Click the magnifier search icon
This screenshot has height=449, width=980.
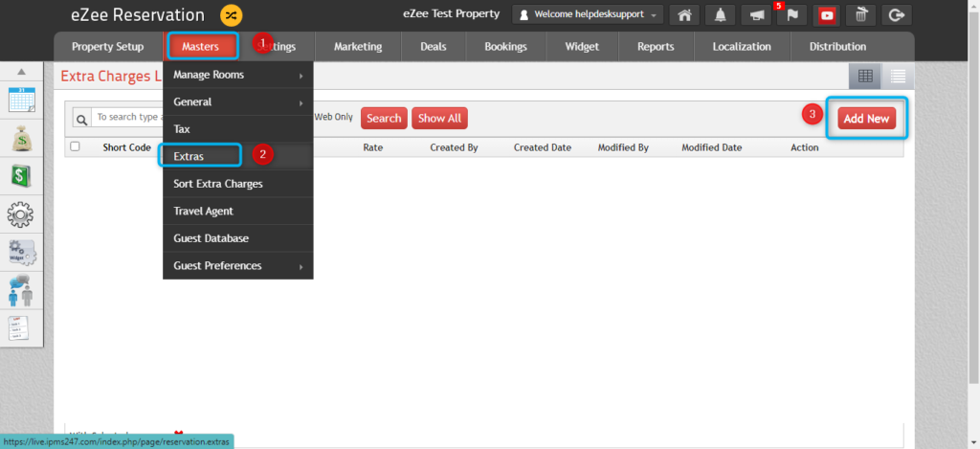tap(82, 119)
